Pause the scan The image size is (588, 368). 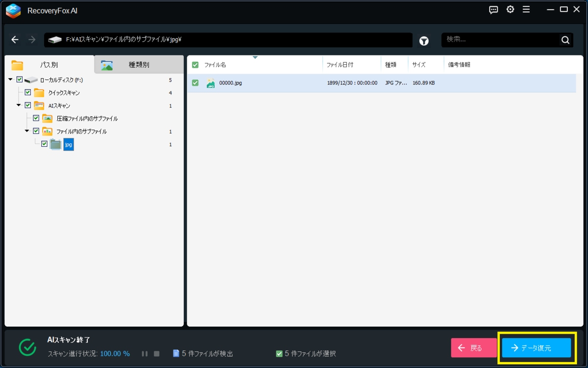point(145,354)
